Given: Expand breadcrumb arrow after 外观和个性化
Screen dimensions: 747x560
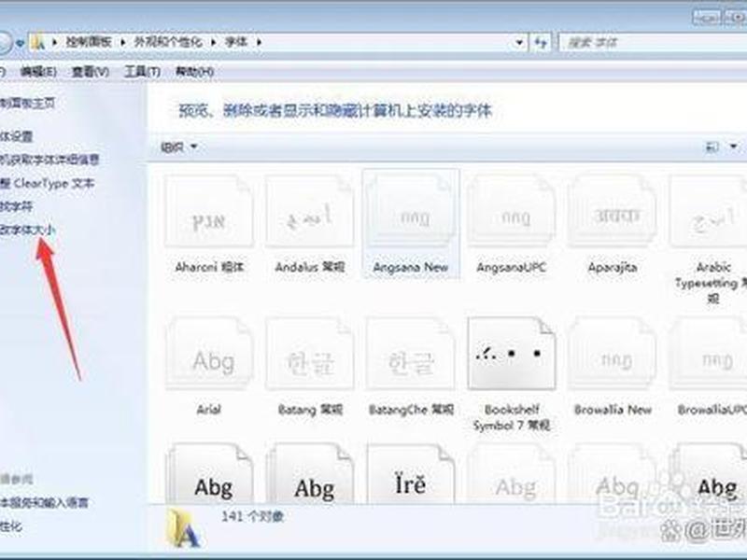Looking at the screenshot, I should point(214,42).
